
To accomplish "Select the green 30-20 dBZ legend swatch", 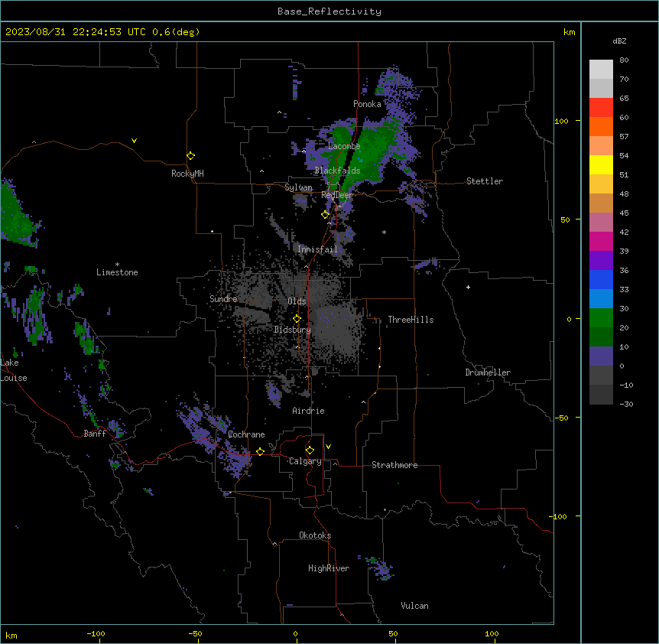I will tap(601, 318).
